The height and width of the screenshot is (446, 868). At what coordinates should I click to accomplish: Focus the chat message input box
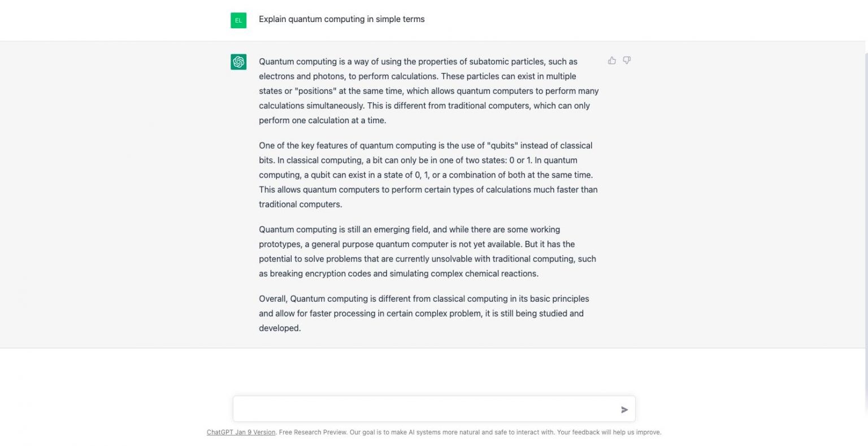pos(424,409)
